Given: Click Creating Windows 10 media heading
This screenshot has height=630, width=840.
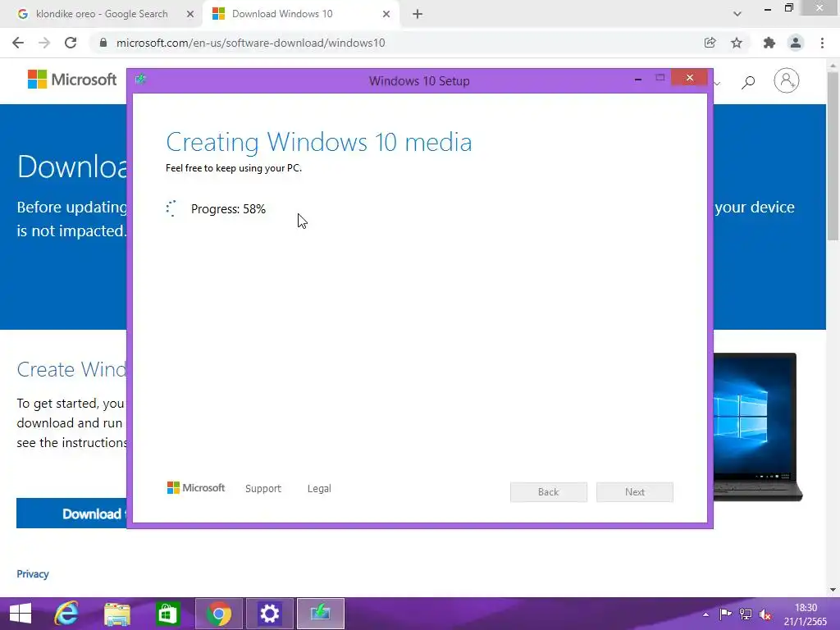Looking at the screenshot, I should pyautogui.click(x=319, y=142).
